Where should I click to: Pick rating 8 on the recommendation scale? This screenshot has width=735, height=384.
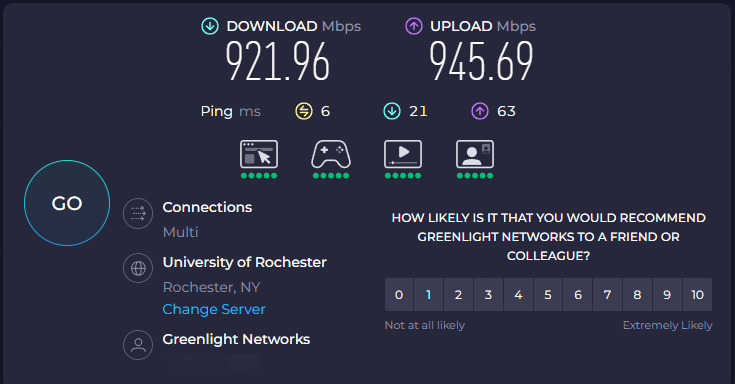tap(637, 294)
